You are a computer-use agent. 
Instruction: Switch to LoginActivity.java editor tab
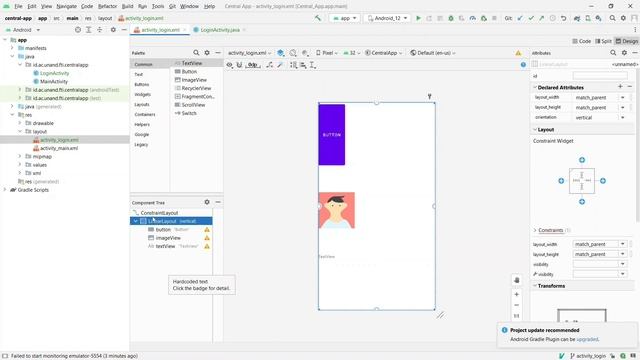pos(220,30)
